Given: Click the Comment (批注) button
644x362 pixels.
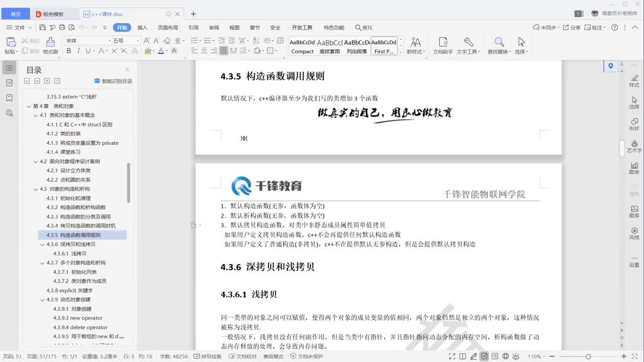Looking at the screenshot, I should point(595,28).
